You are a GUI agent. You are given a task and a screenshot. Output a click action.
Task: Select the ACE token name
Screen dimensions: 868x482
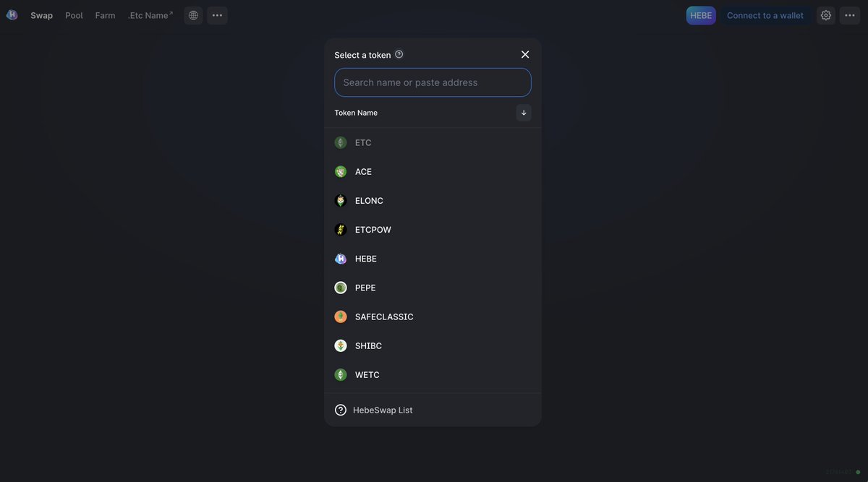pyautogui.click(x=363, y=171)
